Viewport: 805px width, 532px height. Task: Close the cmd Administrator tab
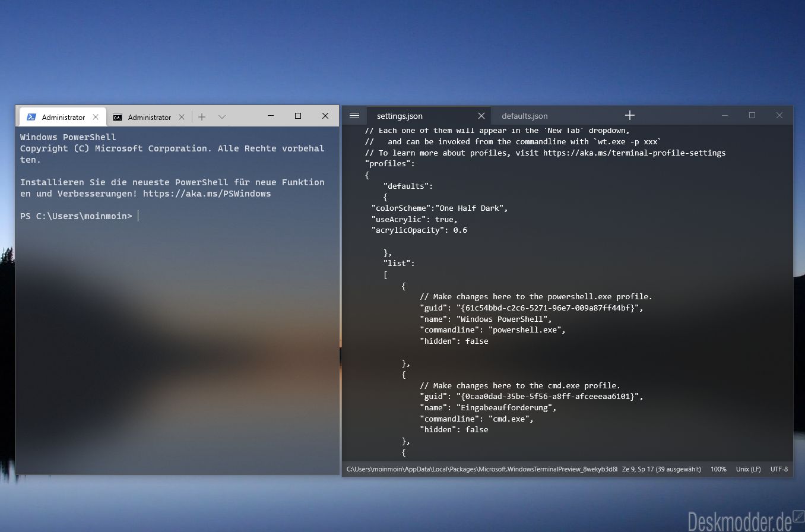point(182,117)
